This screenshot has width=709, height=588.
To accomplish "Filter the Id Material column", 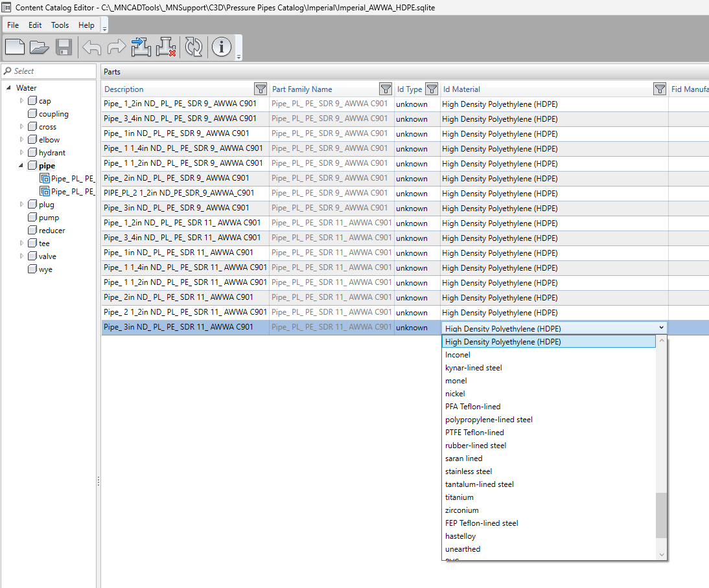I will (660, 89).
